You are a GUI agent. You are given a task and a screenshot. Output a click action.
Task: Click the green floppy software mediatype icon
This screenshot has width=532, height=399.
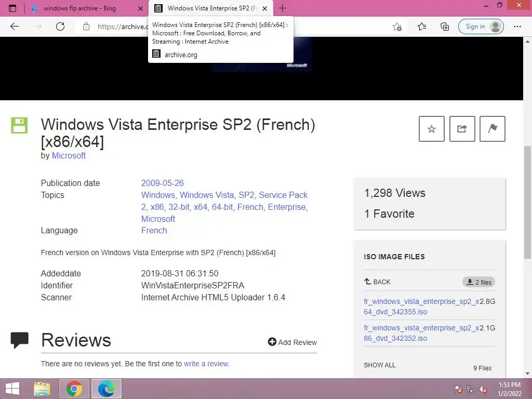tap(19, 125)
